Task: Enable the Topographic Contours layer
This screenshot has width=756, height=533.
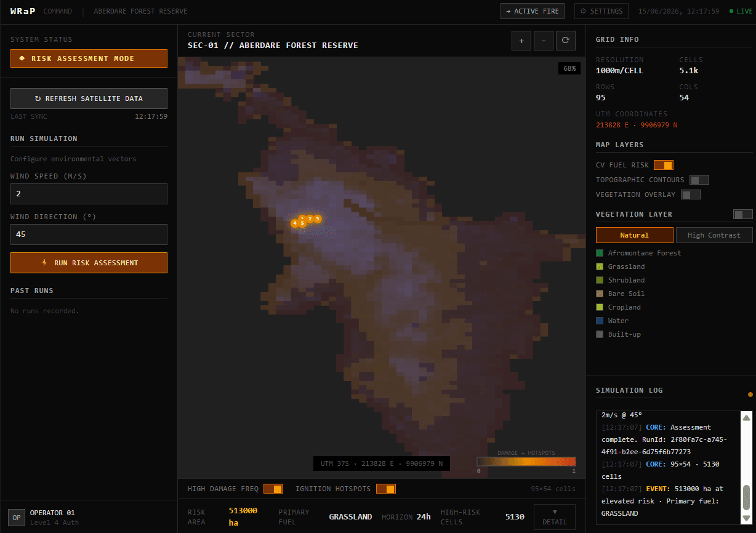Action: click(699, 180)
